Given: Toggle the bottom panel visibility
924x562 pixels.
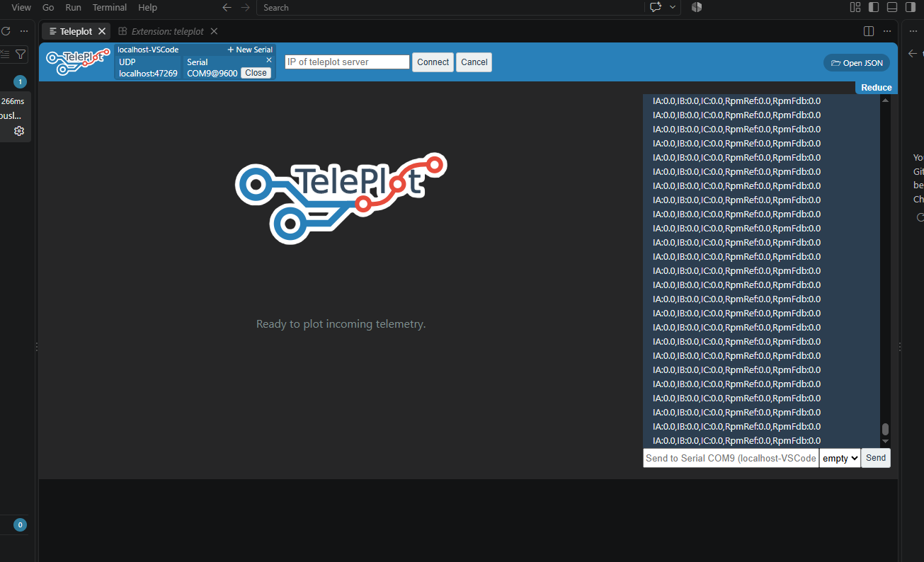Looking at the screenshot, I should pos(892,7).
